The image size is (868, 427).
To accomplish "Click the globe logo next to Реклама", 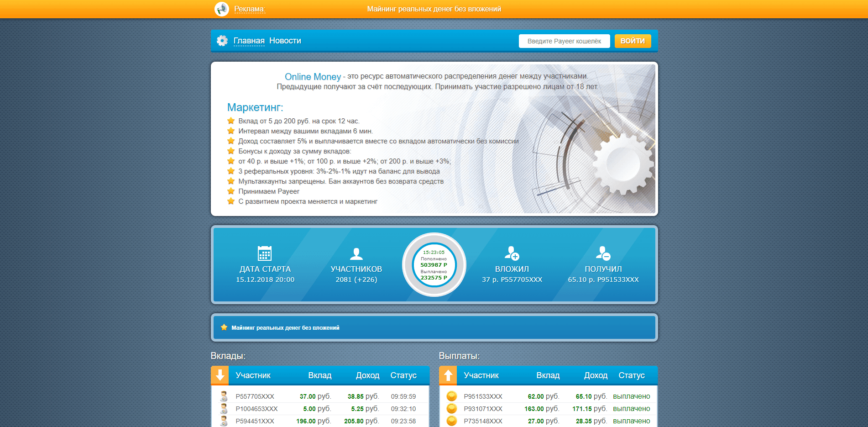I will click(221, 9).
